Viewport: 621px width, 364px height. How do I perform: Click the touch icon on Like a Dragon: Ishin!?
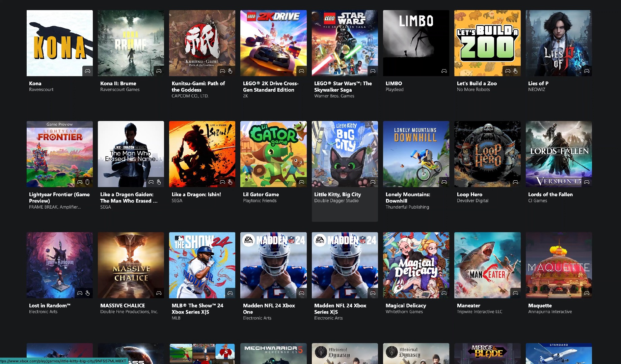(230, 182)
